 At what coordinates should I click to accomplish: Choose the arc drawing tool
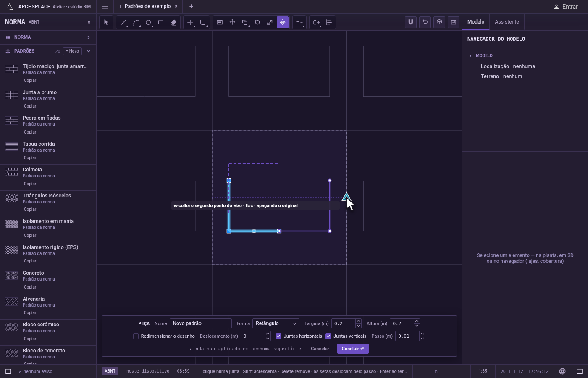click(136, 22)
